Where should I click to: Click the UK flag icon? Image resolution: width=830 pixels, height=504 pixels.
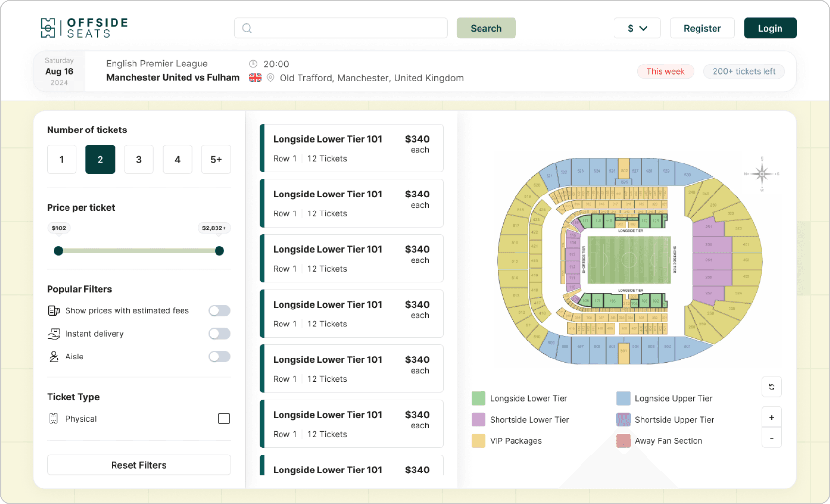pyautogui.click(x=255, y=78)
